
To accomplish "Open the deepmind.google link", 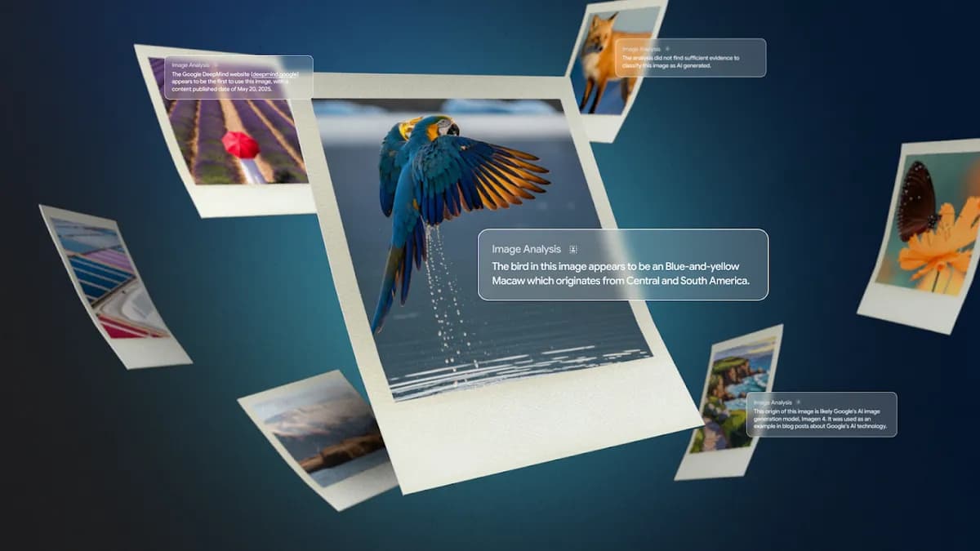I will [275, 73].
